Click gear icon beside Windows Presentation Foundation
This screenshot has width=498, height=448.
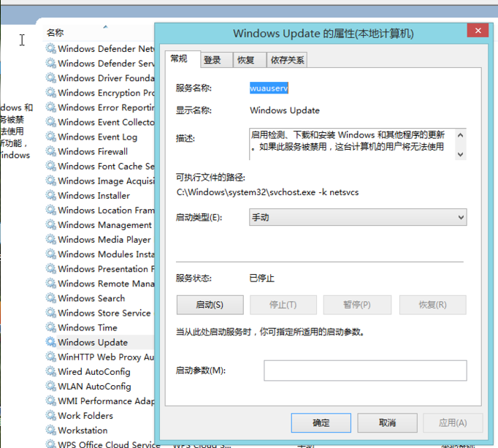point(50,269)
